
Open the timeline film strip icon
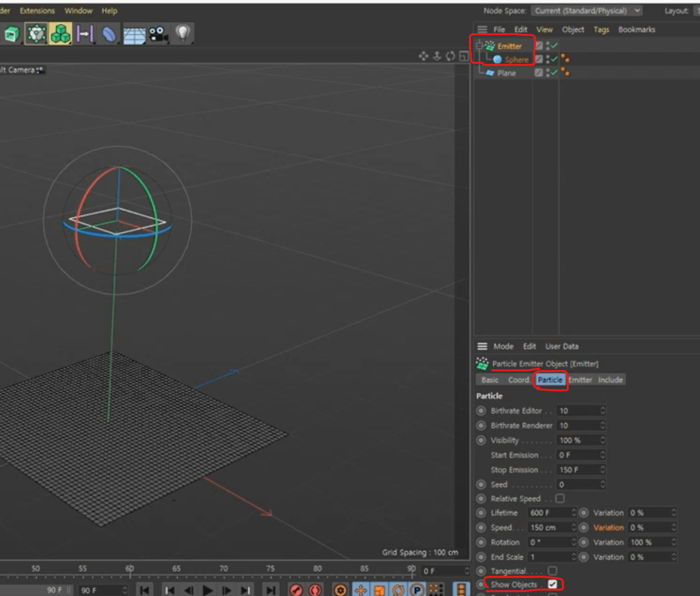(461, 590)
